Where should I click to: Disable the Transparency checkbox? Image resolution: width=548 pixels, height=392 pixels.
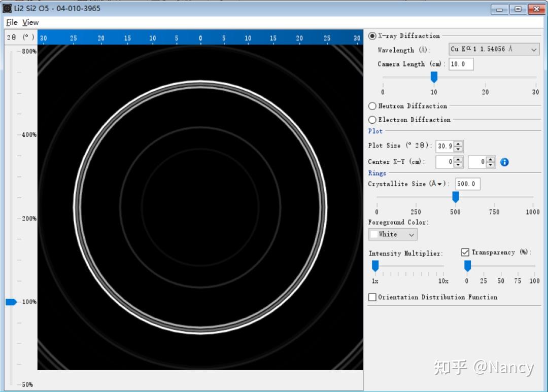(465, 253)
